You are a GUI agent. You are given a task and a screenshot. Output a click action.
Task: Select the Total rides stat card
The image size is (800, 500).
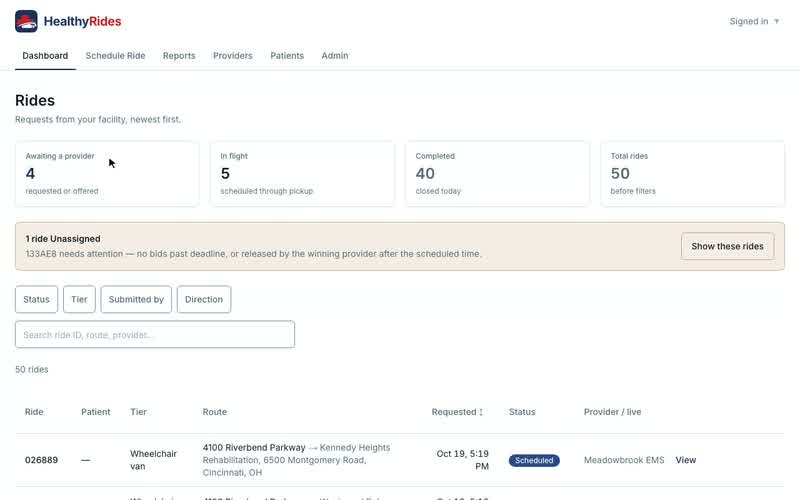point(692,174)
